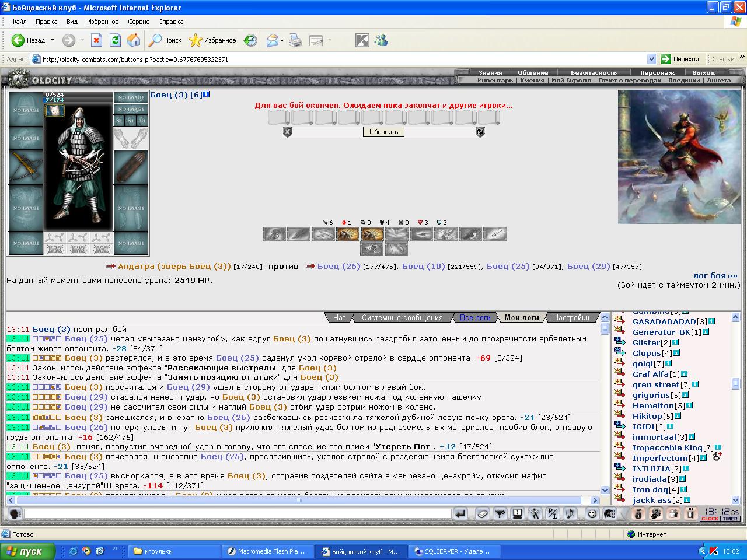747x560 pixels.
Task: Click the warrior artwork image
Action: pos(679,157)
